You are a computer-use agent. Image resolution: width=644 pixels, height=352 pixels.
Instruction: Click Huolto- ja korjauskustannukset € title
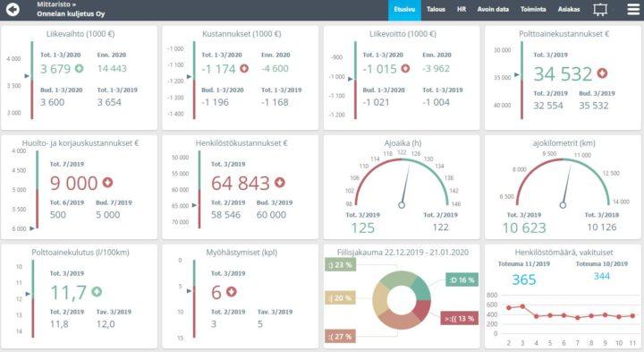click(x=80, y=143)
